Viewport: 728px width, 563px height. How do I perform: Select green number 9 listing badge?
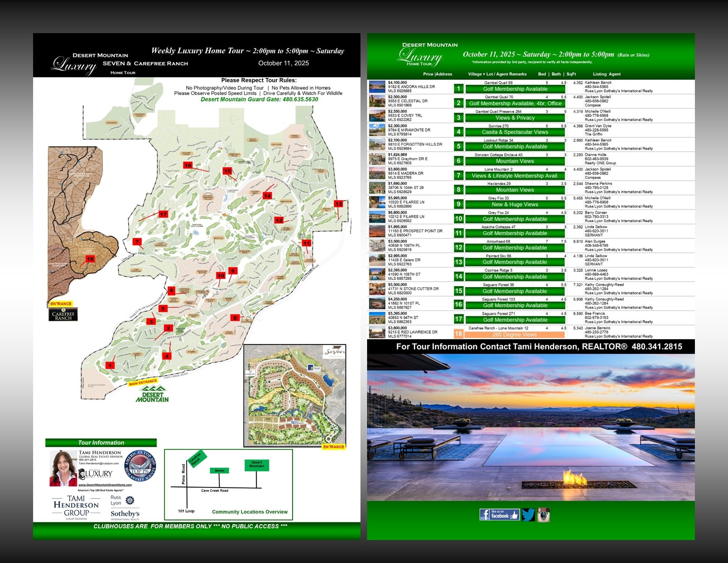point(458,204)
